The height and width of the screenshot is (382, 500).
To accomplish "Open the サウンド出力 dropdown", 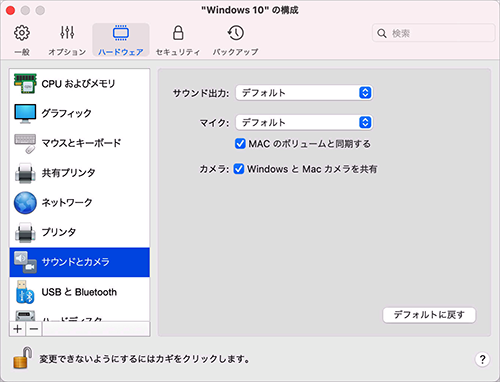I will [304, 93].
